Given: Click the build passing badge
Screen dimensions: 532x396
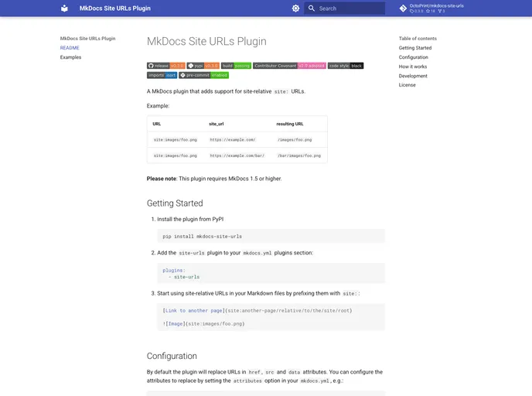Looking at the screenshot, I should pyautogui.click(x=236, y=66).
